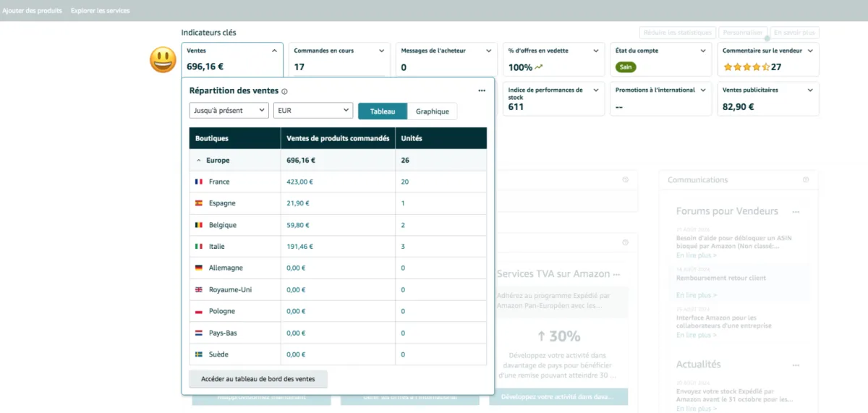Open En lire plus under Remboursement retour client
The image size is (868, 413).
click(697, 295)
